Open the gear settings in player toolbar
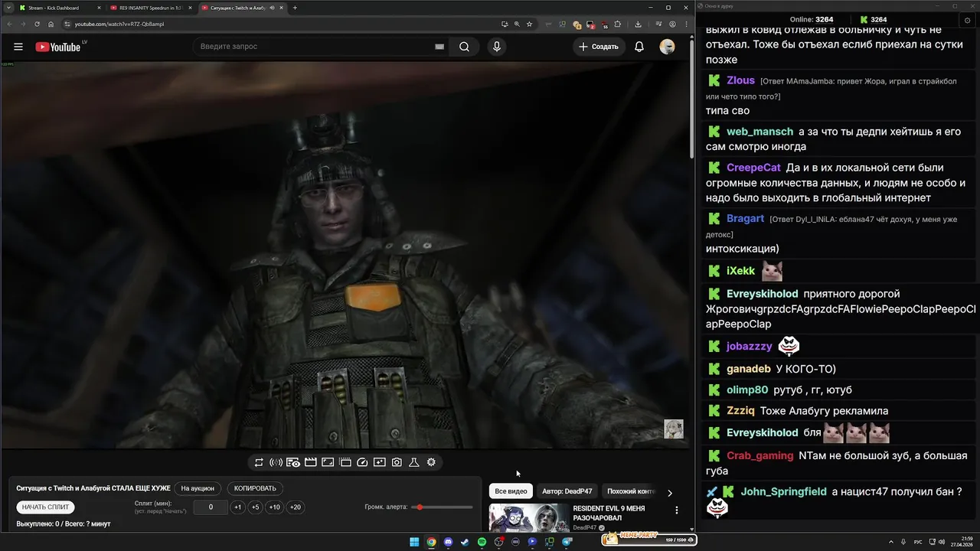The height and width of the screenshot is (551, 980). pyautogui.click(x=431, y=462)
